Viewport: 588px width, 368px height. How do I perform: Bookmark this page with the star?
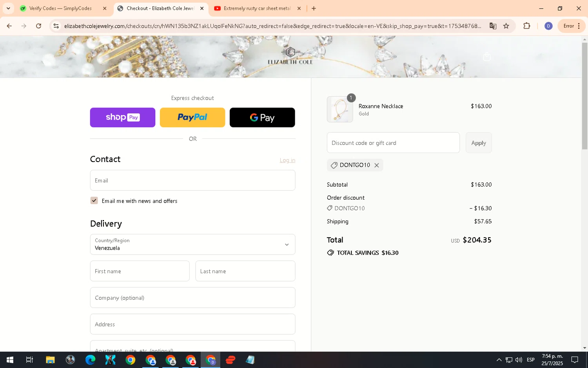tap(506, 26)
